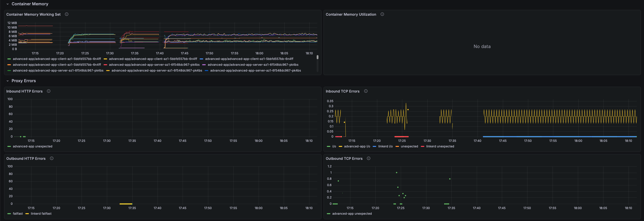Screen dimensions: 644x221
Task: Open Inbound TCP Errors panel title menu
Action: (343, 91)
